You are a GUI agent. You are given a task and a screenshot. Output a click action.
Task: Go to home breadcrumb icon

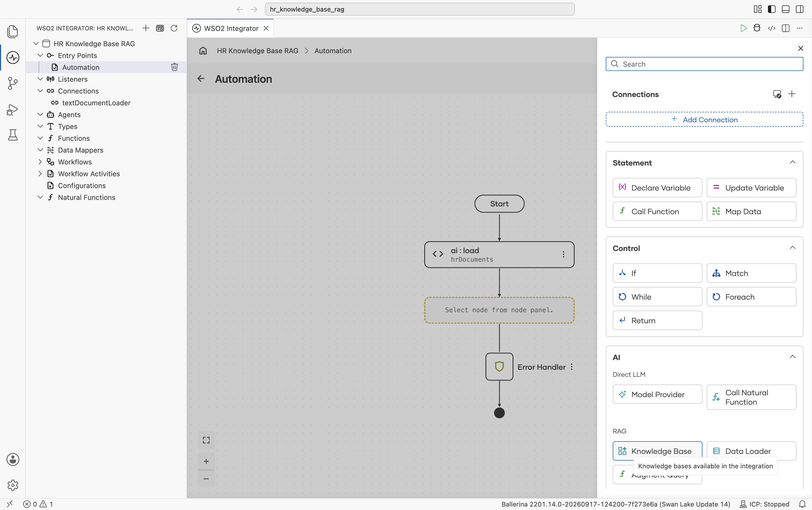(x=203, y=51)
